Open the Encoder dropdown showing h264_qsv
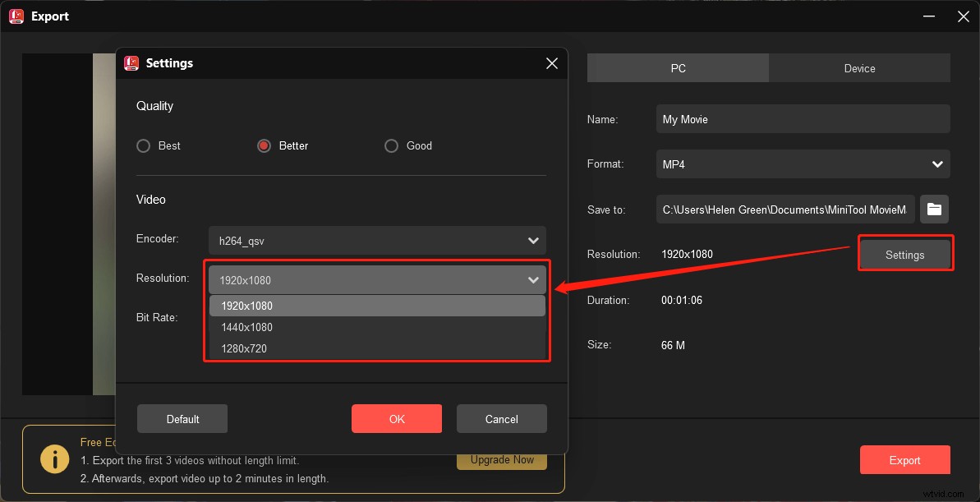 click(x=377, y=240)
